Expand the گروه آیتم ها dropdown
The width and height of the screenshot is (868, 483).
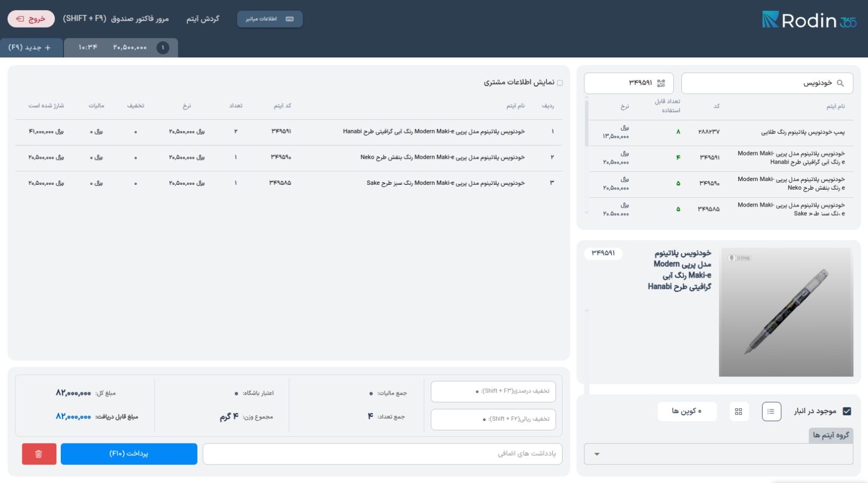718,454
